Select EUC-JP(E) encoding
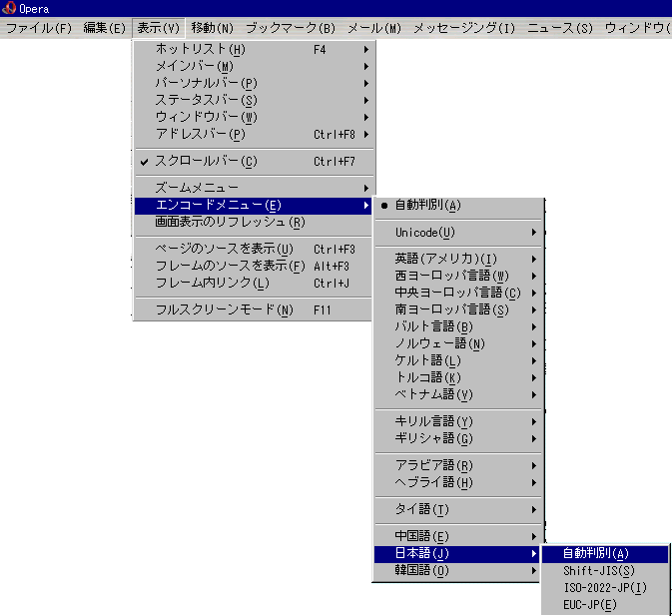672x616 pixels. tap(605, 605)
